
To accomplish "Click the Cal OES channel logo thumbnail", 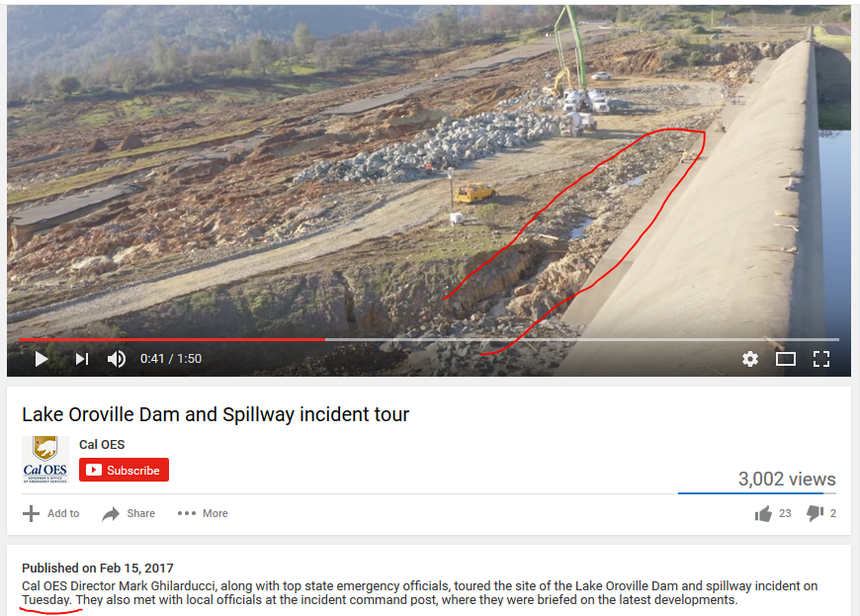I will coord(45,459).
